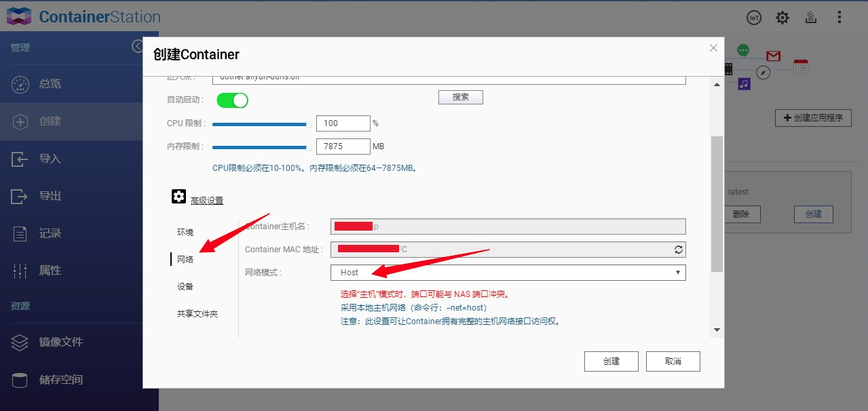Click the 取消 button
This screenshot has height=411, width=868.
point(673,361)
